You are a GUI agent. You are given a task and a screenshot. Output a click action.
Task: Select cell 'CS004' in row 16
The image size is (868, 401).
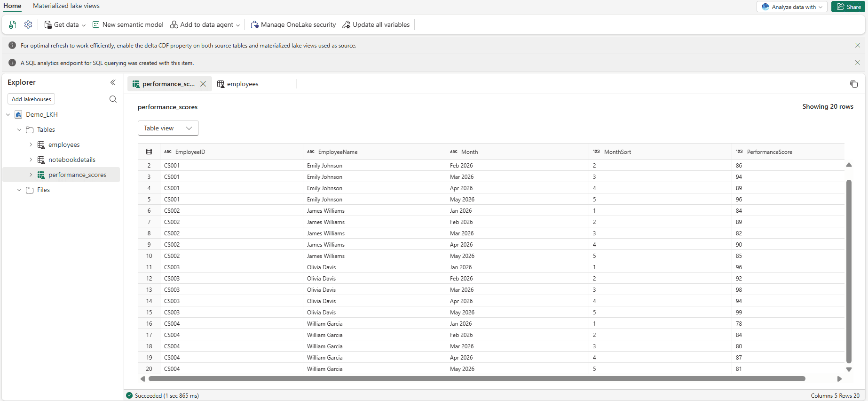pyautogui.click(x=231, y=323)
